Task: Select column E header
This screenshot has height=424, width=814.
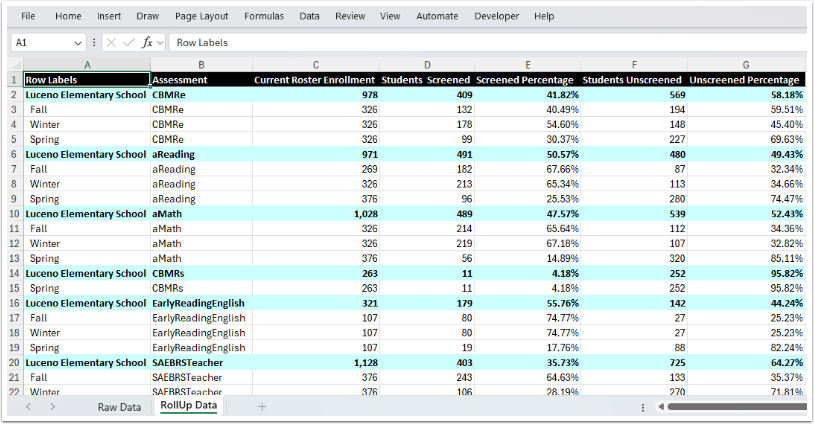Action: 527,65
